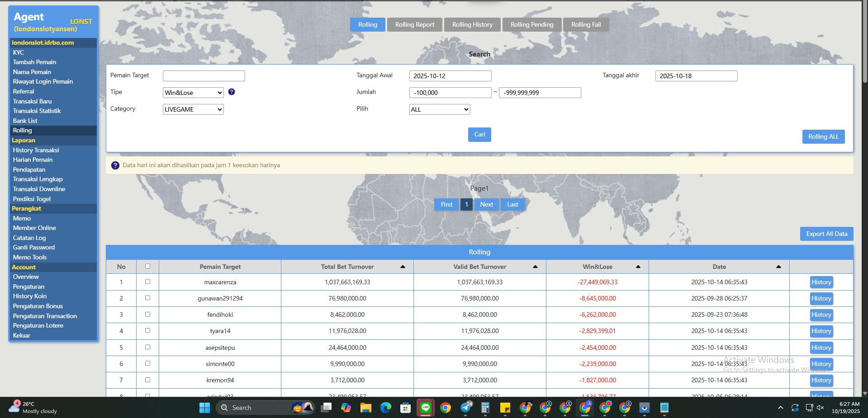
Task: Click the help icon next to Tipe
Action: coord(232,92)
